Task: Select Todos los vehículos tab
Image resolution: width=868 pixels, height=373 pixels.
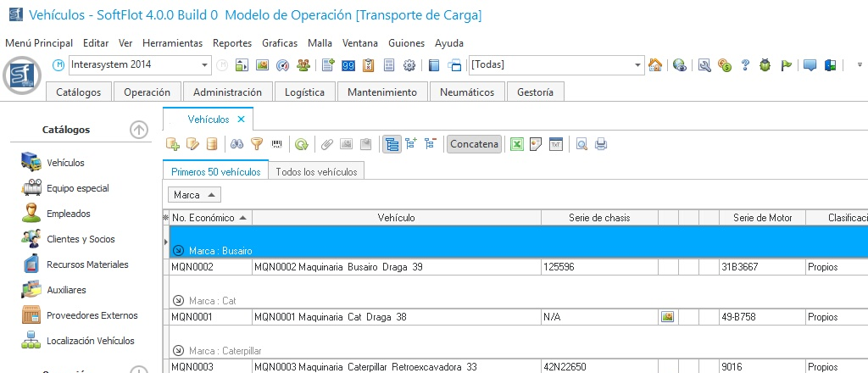Action: 316,171
